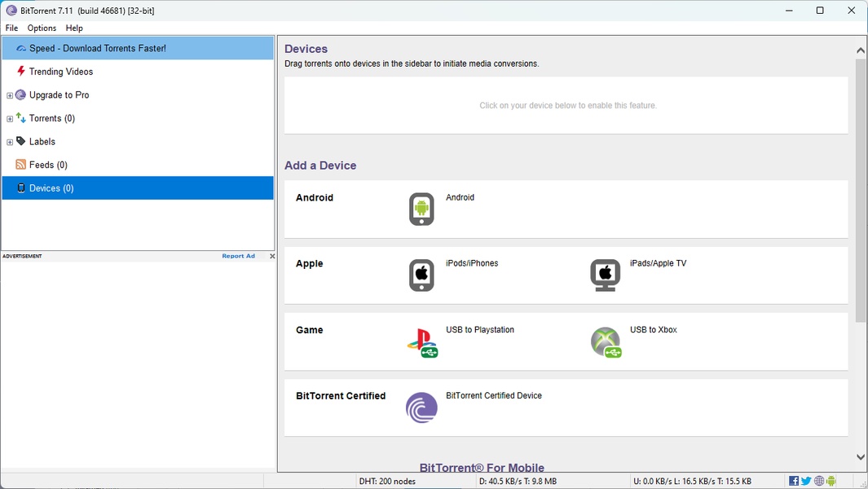The image size is (868, 489).
Task: Open the File menu
Action: pyautogui.click(x=11, y=28)
